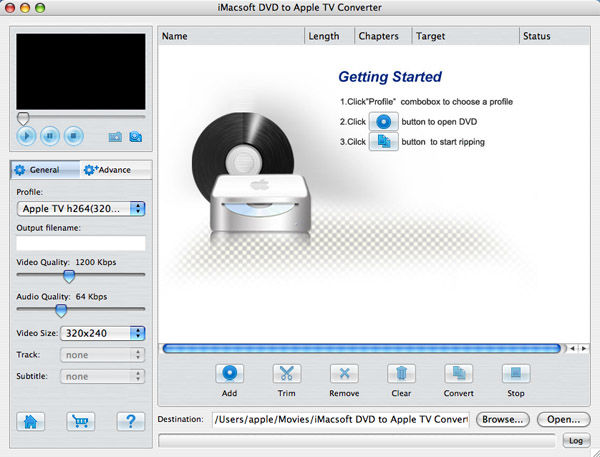Image resolution: width=600 pixels, height=457 pixels.
Task: Open help with question mark icon
Action: 130,422
